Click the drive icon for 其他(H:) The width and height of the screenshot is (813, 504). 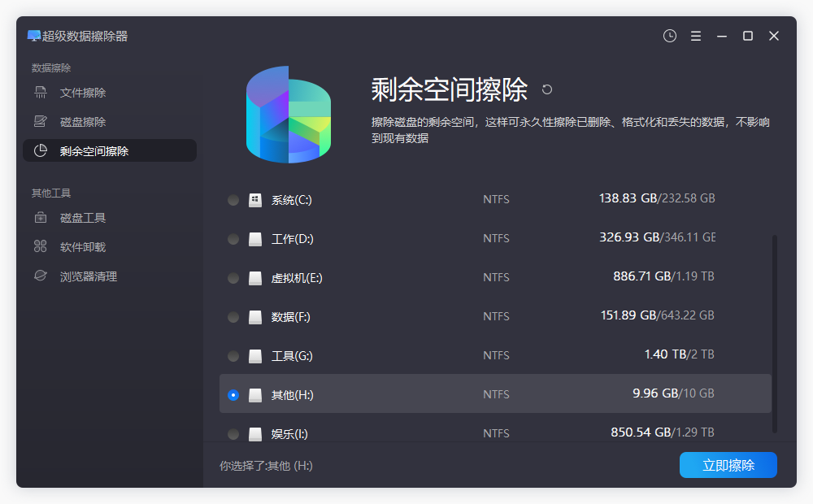(255, 395)
